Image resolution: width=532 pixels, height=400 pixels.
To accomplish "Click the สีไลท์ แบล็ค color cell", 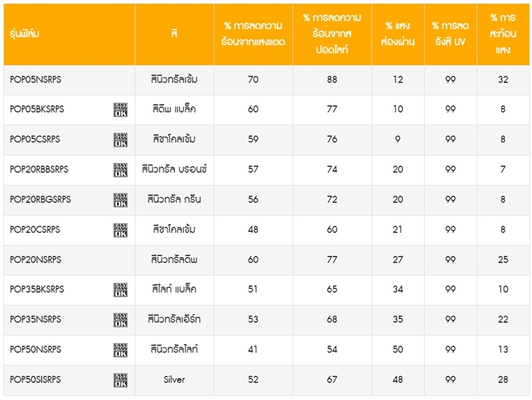I will [x=174, y=290].
